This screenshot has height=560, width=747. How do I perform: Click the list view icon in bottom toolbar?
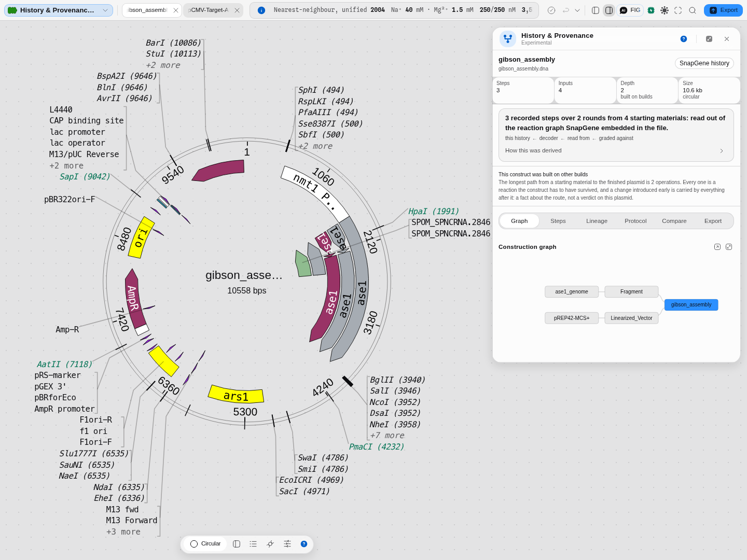point(253,544)
